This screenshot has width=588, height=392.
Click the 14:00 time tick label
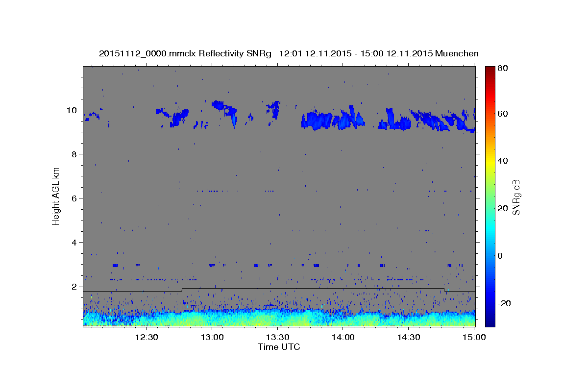click(343, 337)
